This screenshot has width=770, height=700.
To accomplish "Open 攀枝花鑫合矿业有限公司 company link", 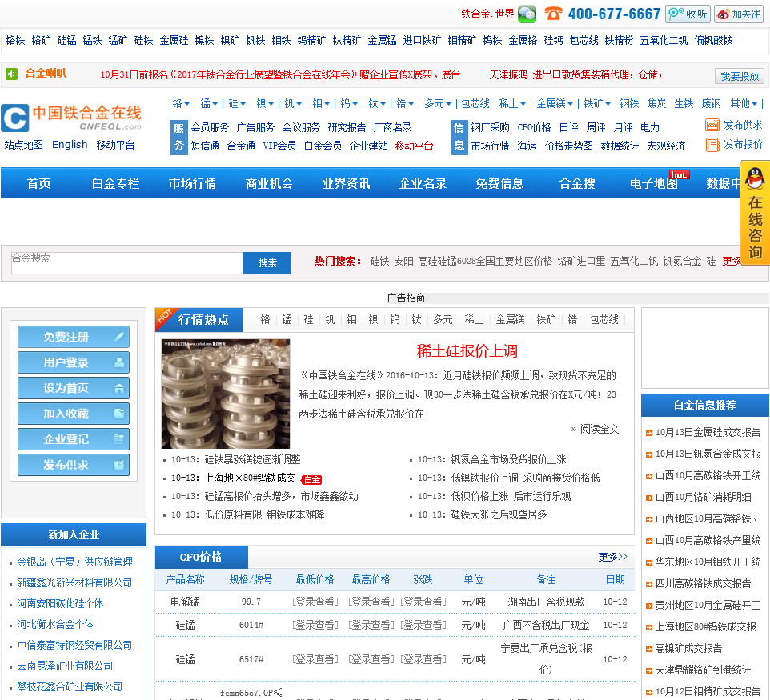I will coord(70,686).
